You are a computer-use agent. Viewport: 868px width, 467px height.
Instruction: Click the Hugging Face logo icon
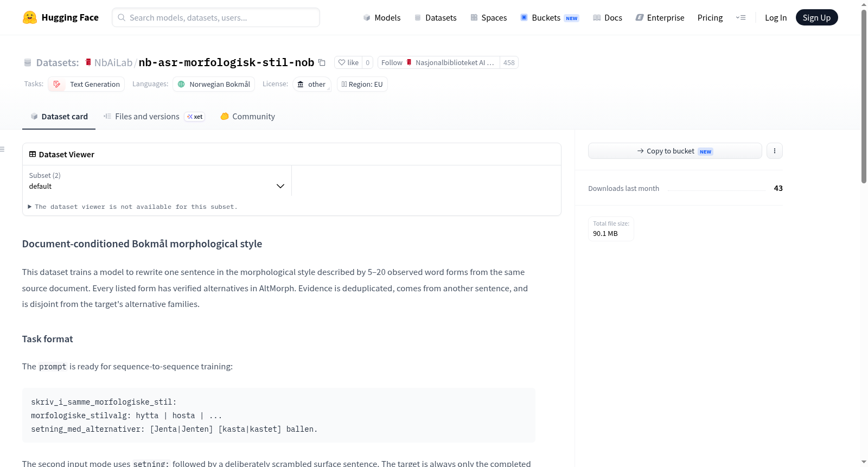[x=30, y=17]
